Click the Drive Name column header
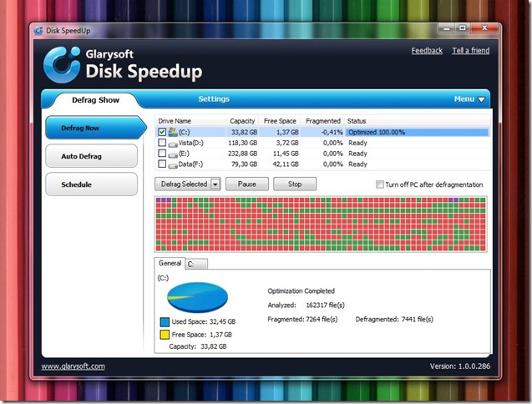The width and height of the screenshot is (532, 404). [x=190, y=121]
